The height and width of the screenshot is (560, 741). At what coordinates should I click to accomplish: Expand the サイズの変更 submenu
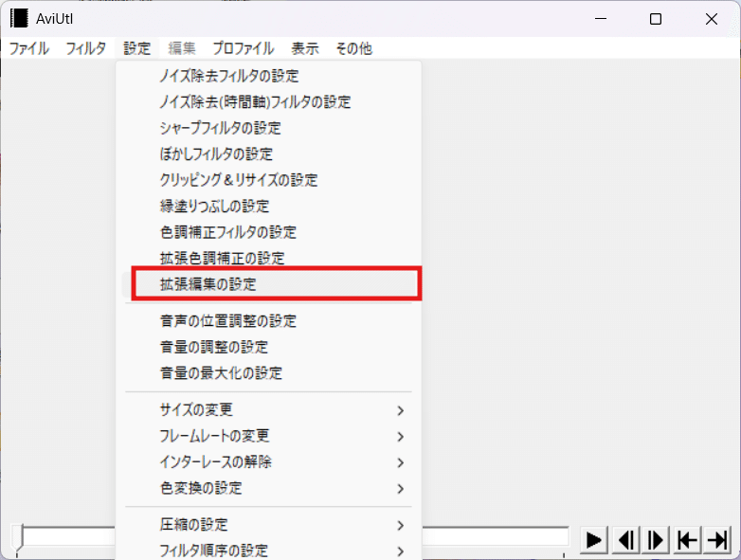pos(268,409)
